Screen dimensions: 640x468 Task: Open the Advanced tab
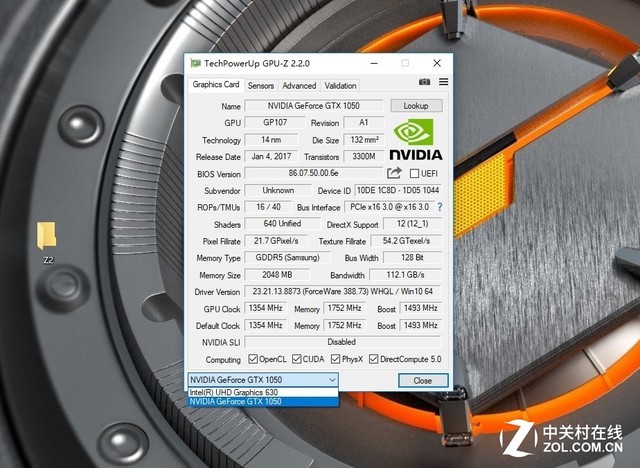pos(299,86)
